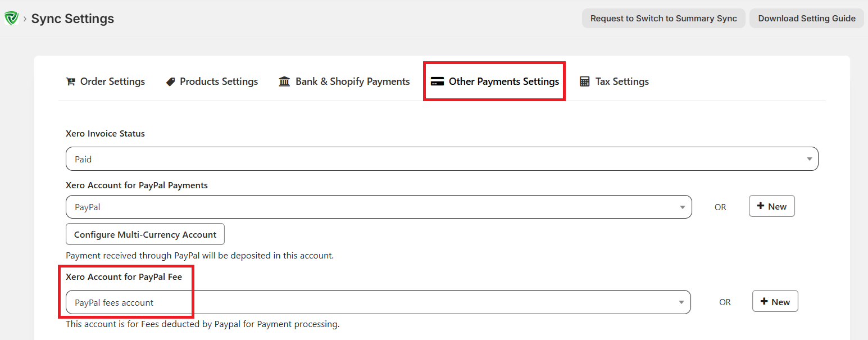Open the Configure Multi-Currency Account settings
This screenshot has height=340, width=868.
145,234
